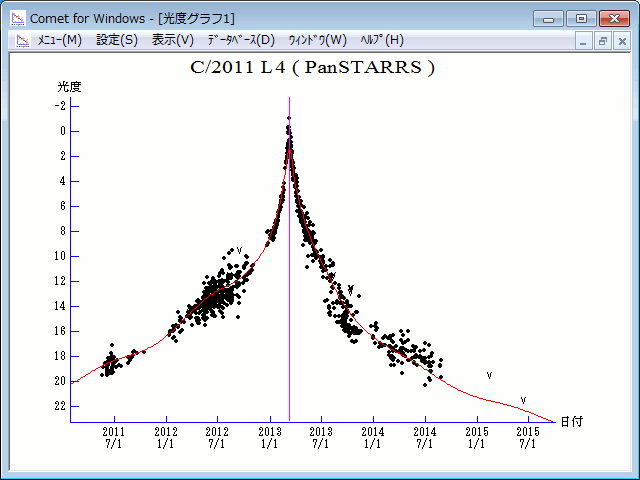Click the 日付 date axis label
The width and height of the screenshot is (640, 480).
pos(572,421)
